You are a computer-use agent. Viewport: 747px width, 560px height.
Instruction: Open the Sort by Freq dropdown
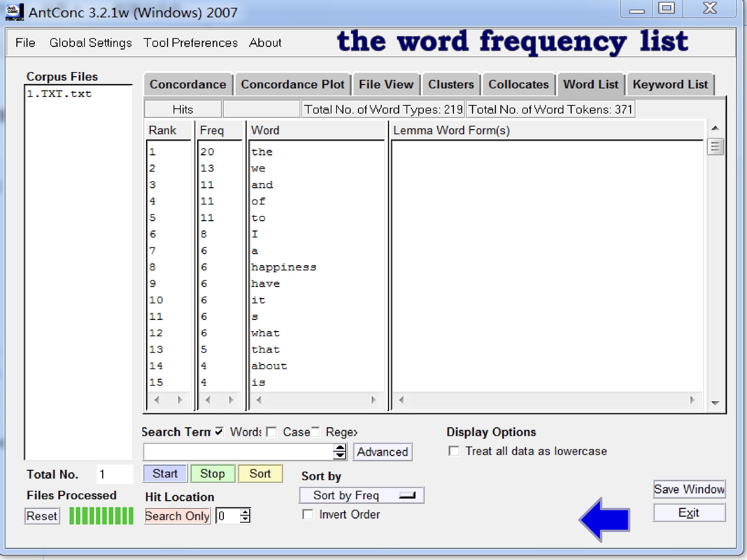pos(361,495)
